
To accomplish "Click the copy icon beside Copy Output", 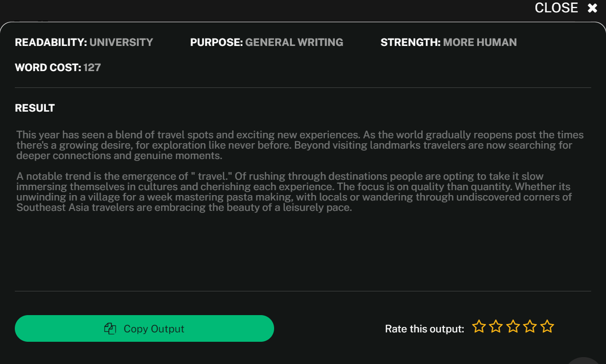I will click(x=110, y=329).
